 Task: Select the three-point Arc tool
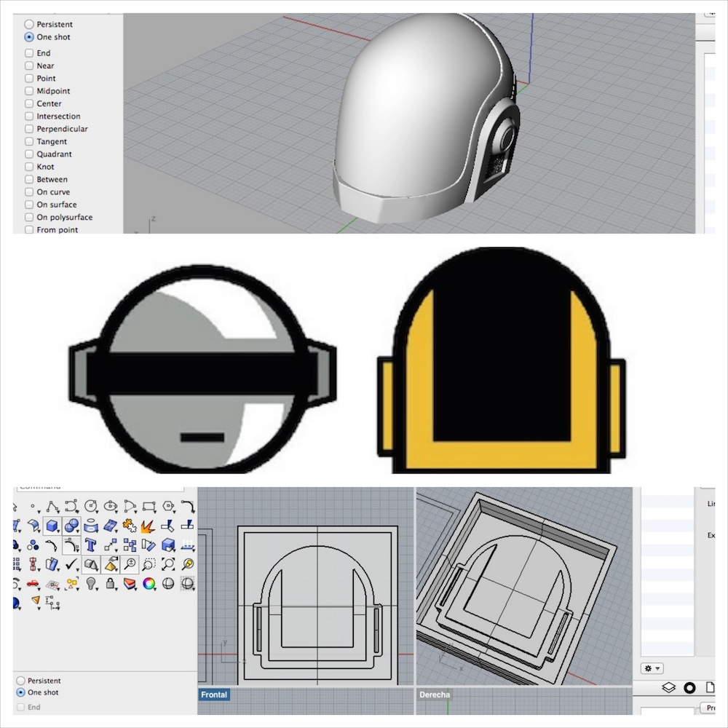pyautogui.click(x=130, y=506)
